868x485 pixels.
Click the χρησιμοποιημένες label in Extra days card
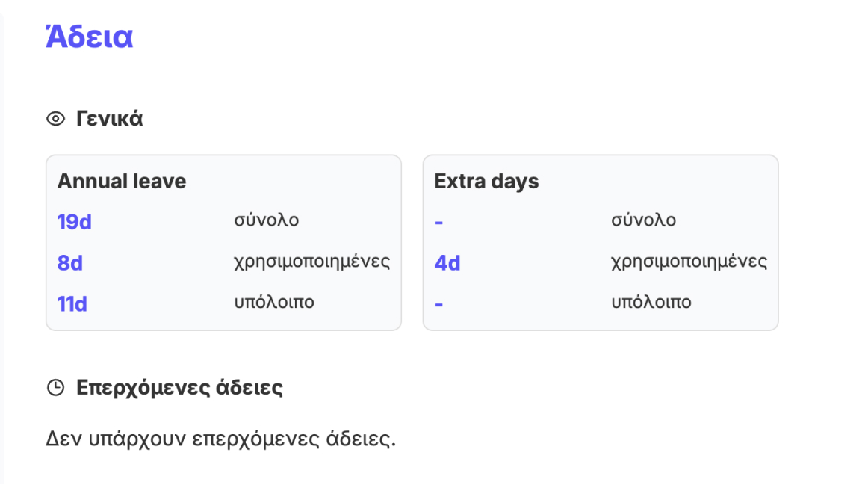coord(690,262)
